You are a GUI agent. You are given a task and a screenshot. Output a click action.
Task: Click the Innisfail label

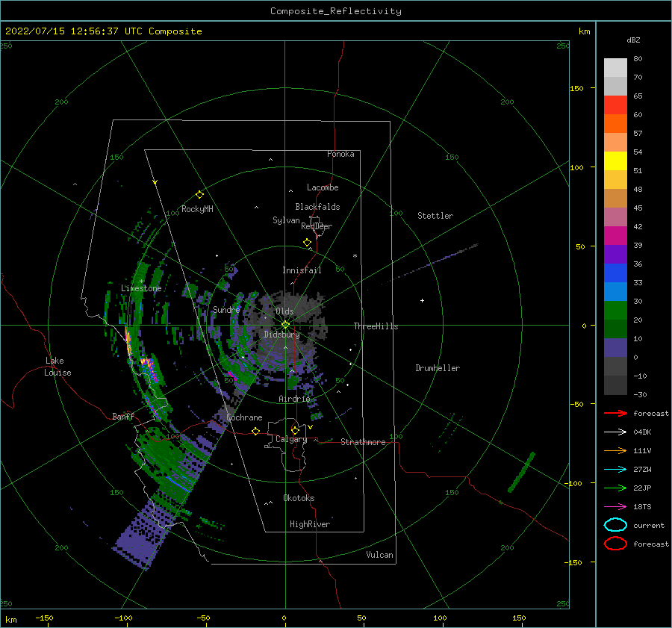pyautogui.click(x=302, y=270)
